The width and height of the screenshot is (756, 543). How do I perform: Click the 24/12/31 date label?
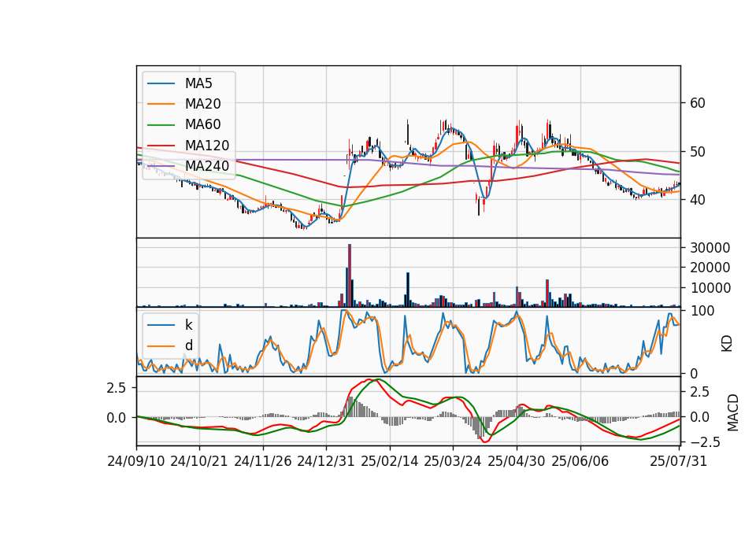point(326,462)
